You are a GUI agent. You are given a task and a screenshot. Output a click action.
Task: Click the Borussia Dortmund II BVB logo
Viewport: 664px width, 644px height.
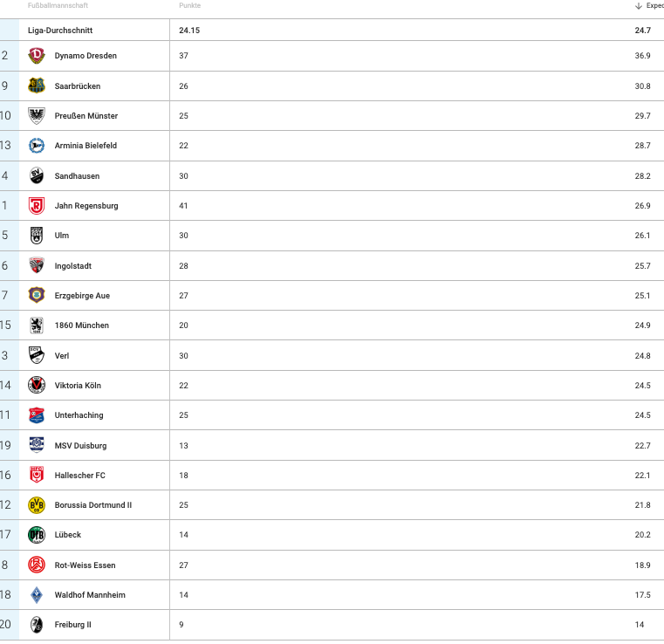pyautogui.click(x=37, y=505)
